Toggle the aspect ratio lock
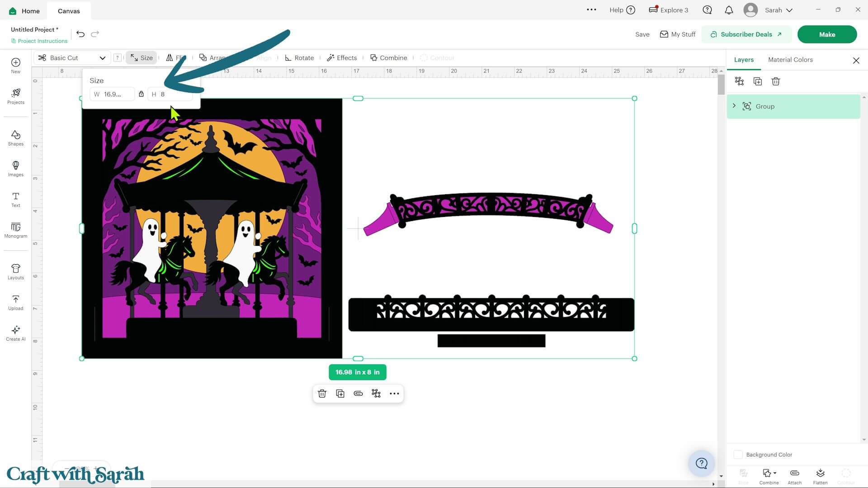868x488 pixels. (141, 94)
